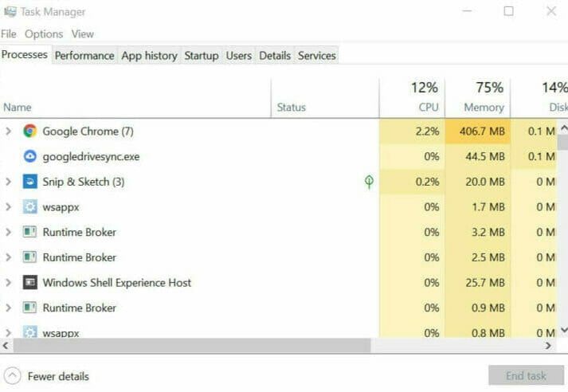Image resolution: width=568 pixels, height=392 pixels.
Task: Click the green leaf suspended status icon
Action: tap(369, 182)
